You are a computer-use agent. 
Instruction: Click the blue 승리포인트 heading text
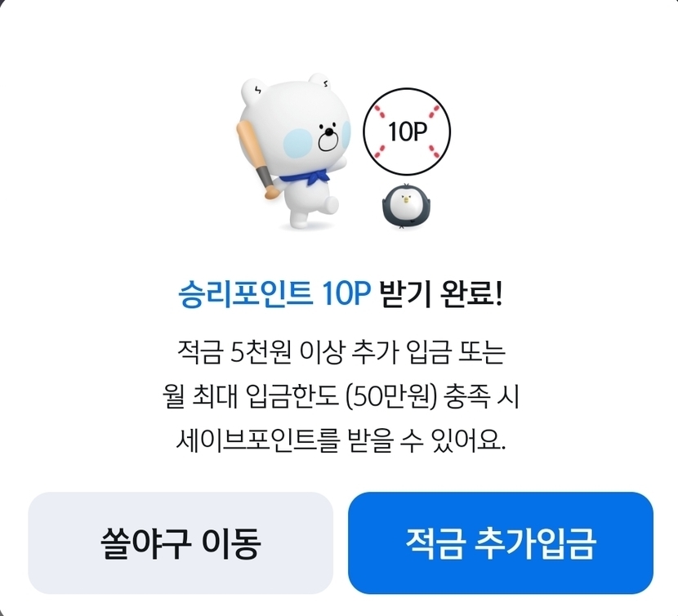(x=245, y=295)
